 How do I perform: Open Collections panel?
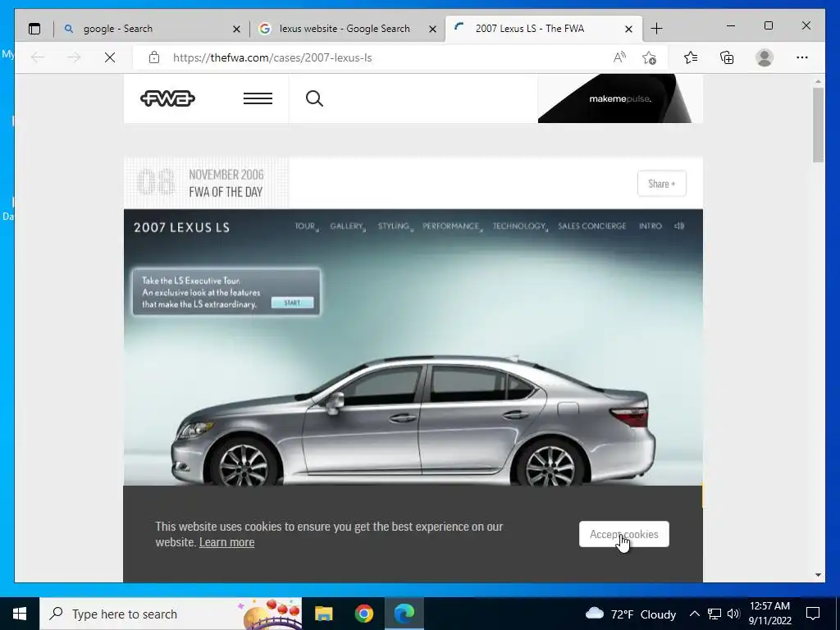727,57
